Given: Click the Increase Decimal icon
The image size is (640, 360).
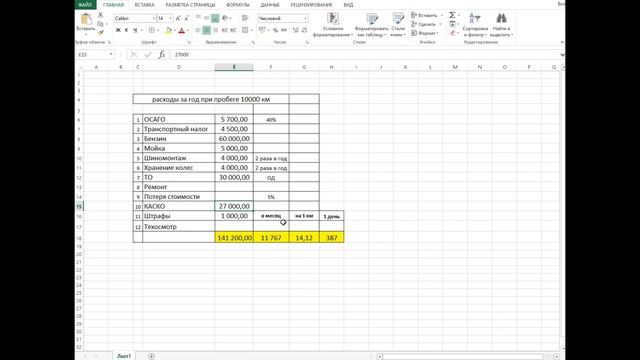Looking at the screenshot, I should click(296, 30).
